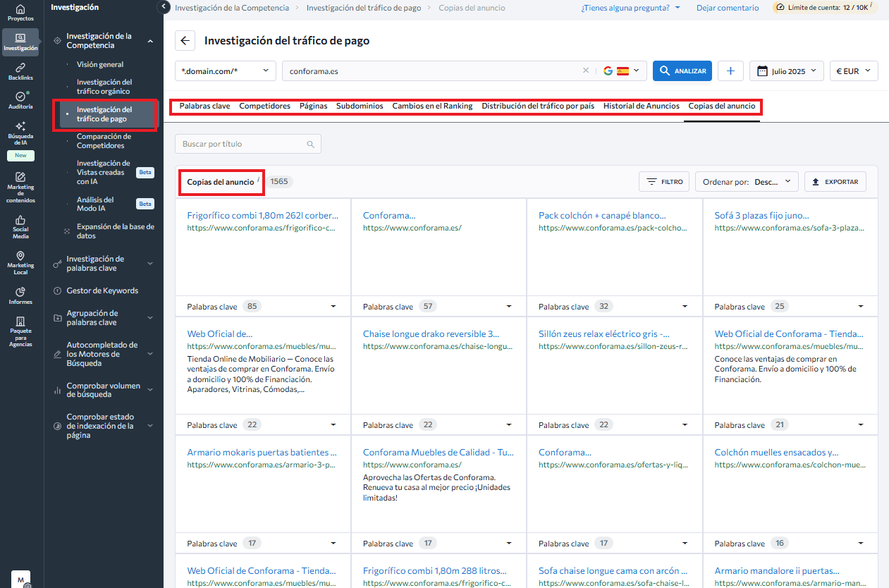Open Gestor de Keywords in sidebar
The image size is (889, 588).
pyautogui.click(x=102, y=290)
